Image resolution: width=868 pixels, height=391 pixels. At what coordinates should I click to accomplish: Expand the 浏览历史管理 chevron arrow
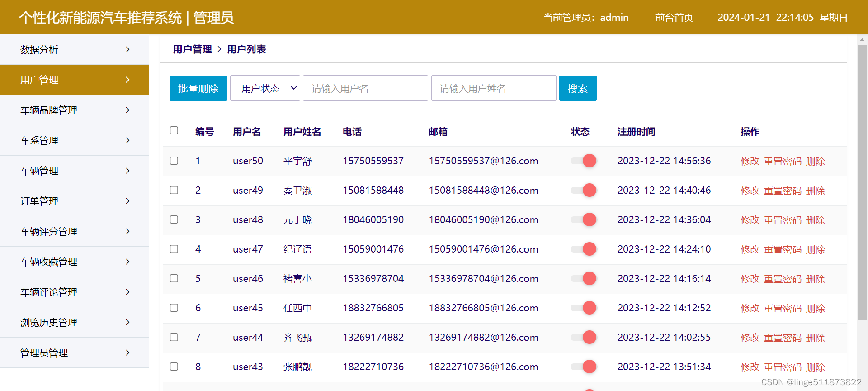[x=127, y=322]
